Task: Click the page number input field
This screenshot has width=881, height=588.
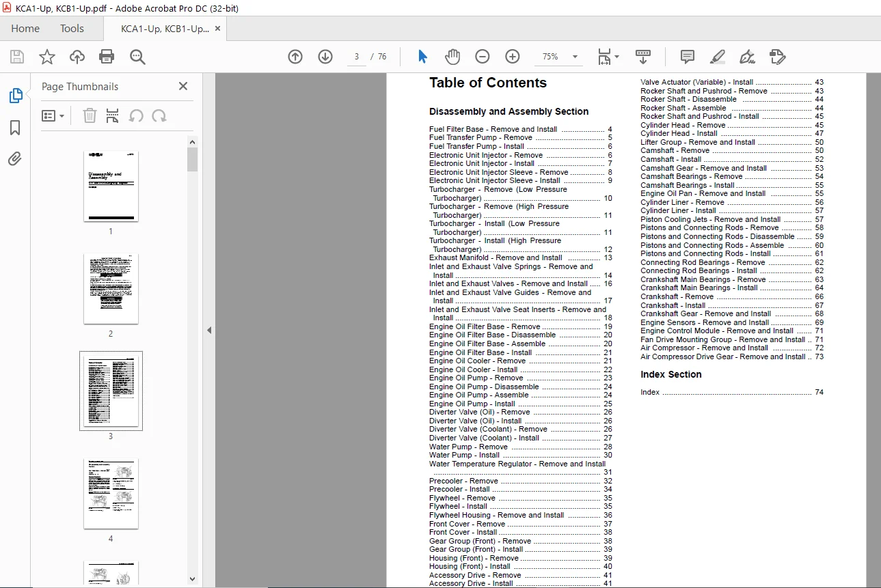Action: [356, 57]
